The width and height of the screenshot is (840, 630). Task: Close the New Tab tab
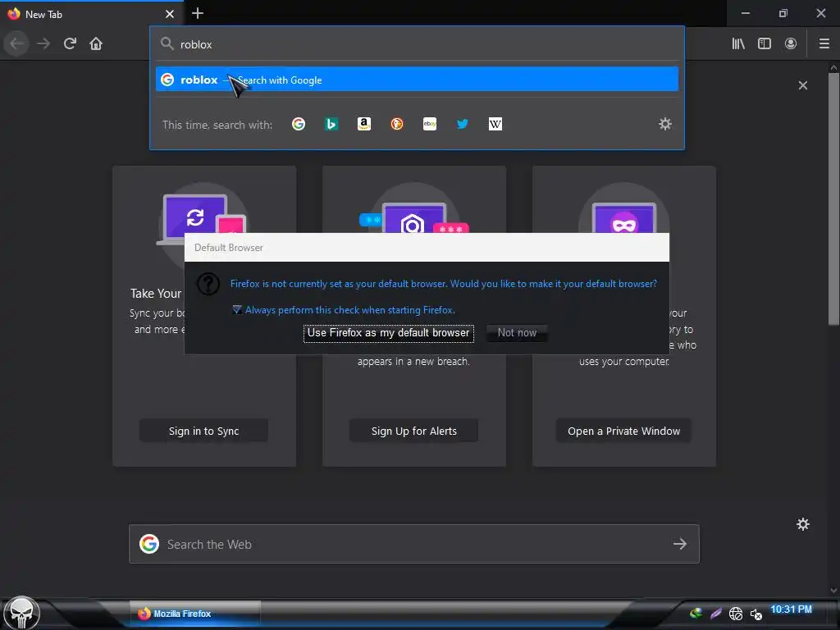pos(170,14)
